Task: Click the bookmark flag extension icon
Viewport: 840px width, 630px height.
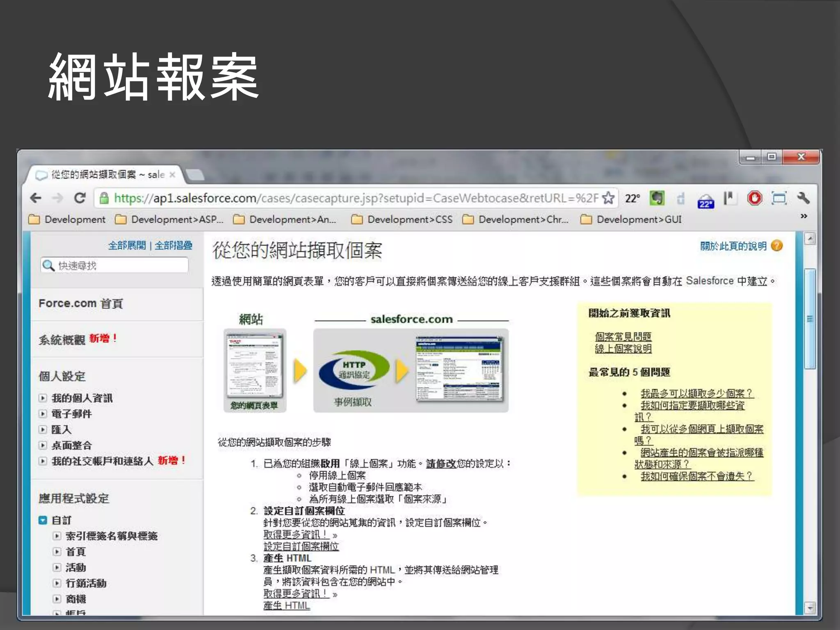Action: point(730,198)
